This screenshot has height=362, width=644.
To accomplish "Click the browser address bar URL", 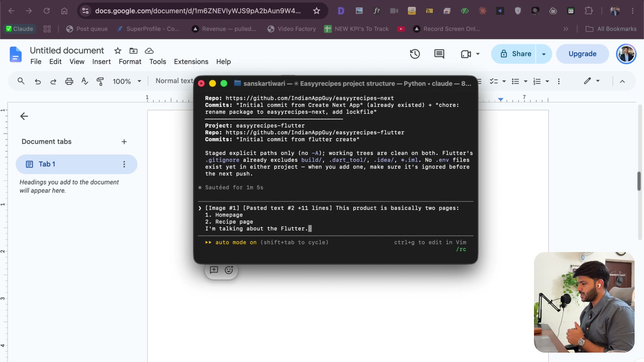I will click(198, 11).
